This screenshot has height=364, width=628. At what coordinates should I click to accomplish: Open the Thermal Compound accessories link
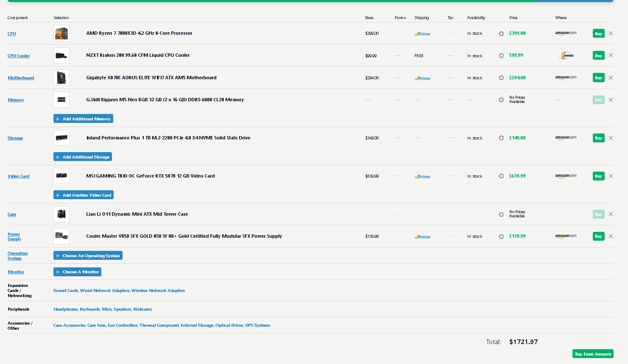[159, 325]
